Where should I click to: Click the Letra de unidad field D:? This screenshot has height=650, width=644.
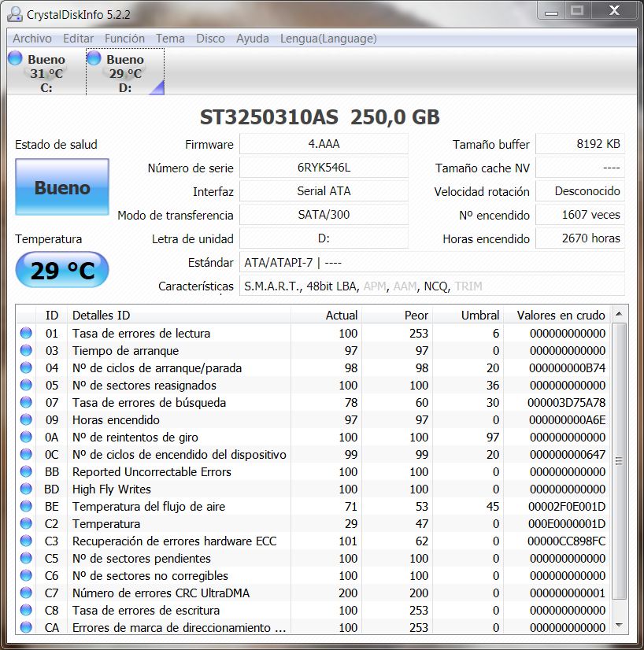click(x=324, y=238)
